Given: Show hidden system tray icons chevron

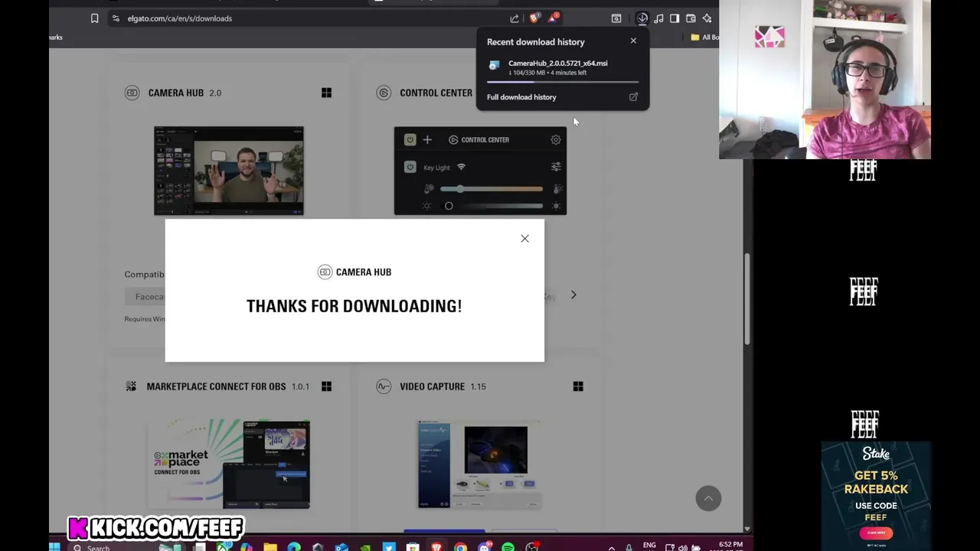Looking at the screenshot, I should pyautogui.click(x=611, y=548).
